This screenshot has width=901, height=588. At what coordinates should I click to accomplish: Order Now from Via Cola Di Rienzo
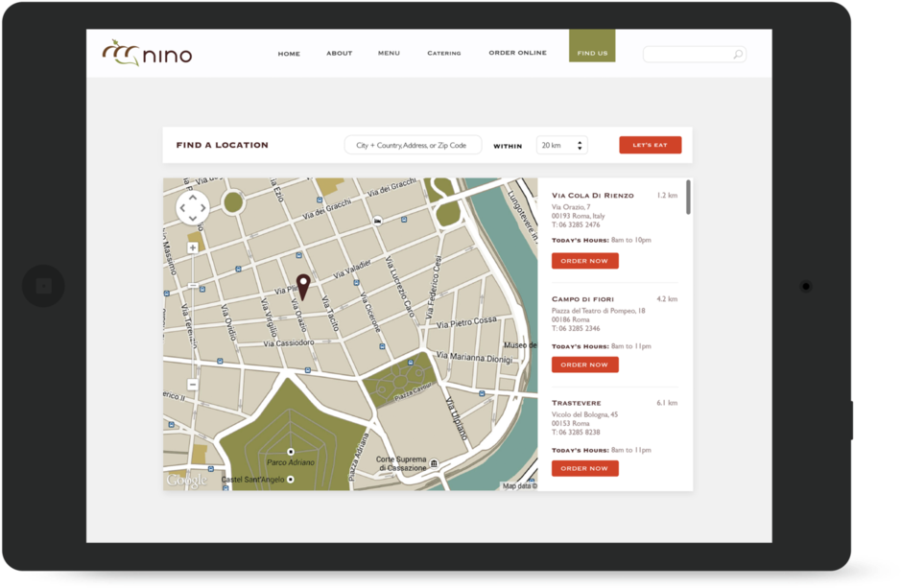[x=584, y=260]
